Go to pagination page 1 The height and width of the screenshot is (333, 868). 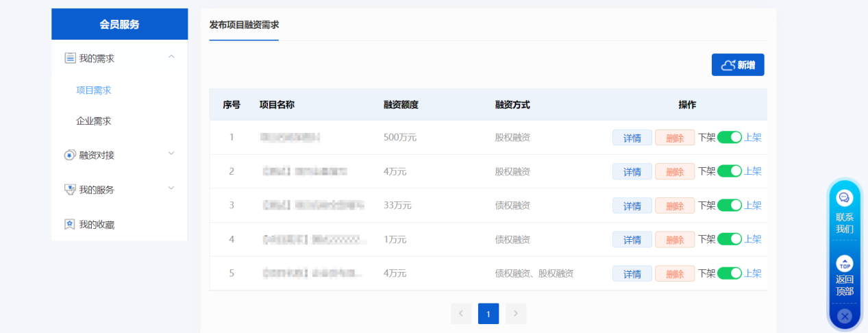(x=488, y=314)
